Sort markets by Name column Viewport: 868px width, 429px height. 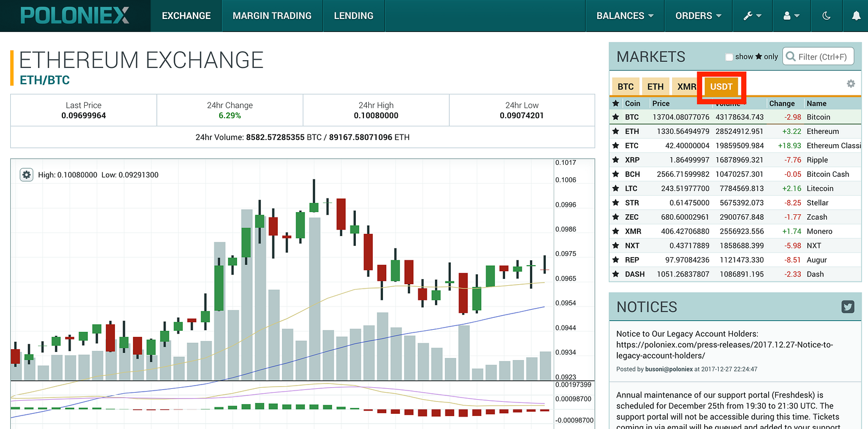tap(816, 104)
